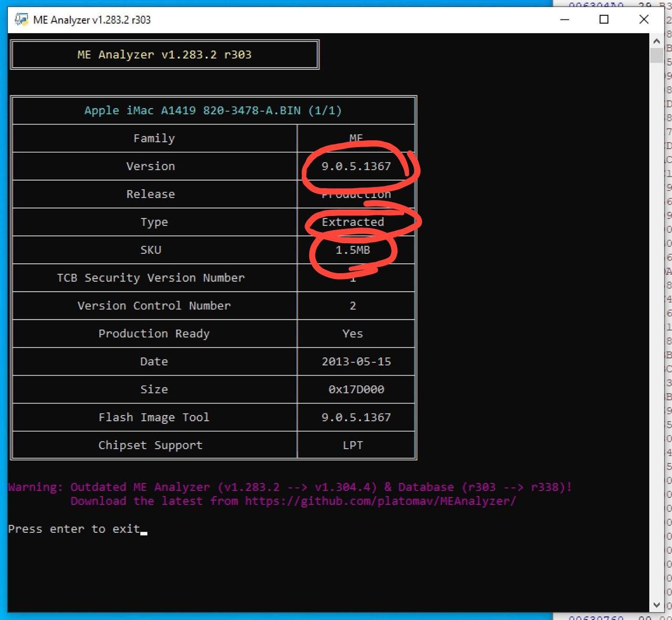The image size is (672, 620).
Task: Click the Version Control Number value 2
Action: click(353, 305)
